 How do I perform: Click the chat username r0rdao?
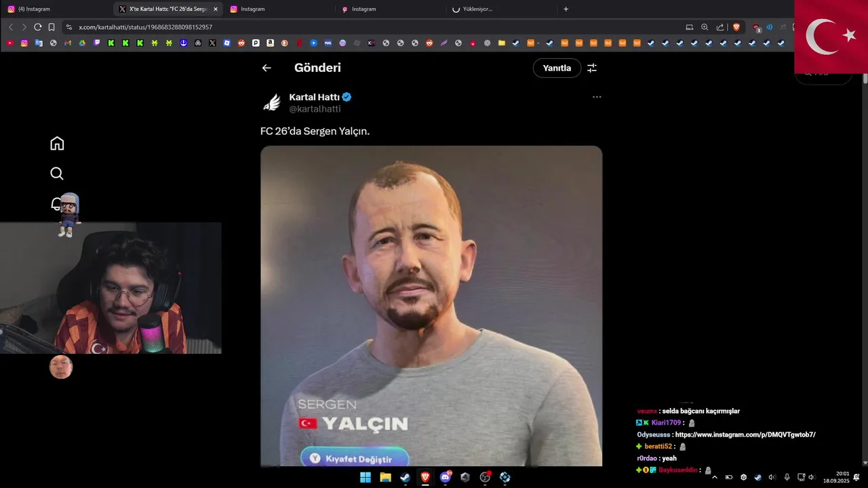point(647,458)
